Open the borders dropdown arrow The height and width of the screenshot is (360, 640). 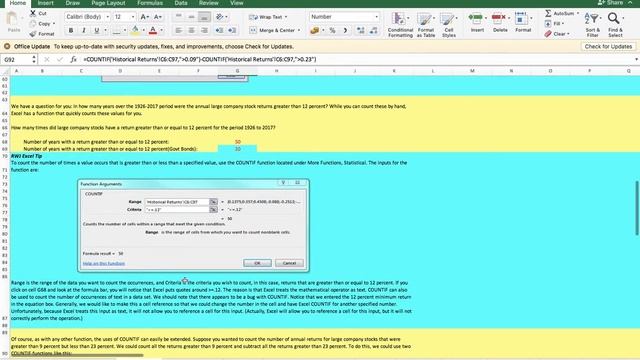coord(125,30)
